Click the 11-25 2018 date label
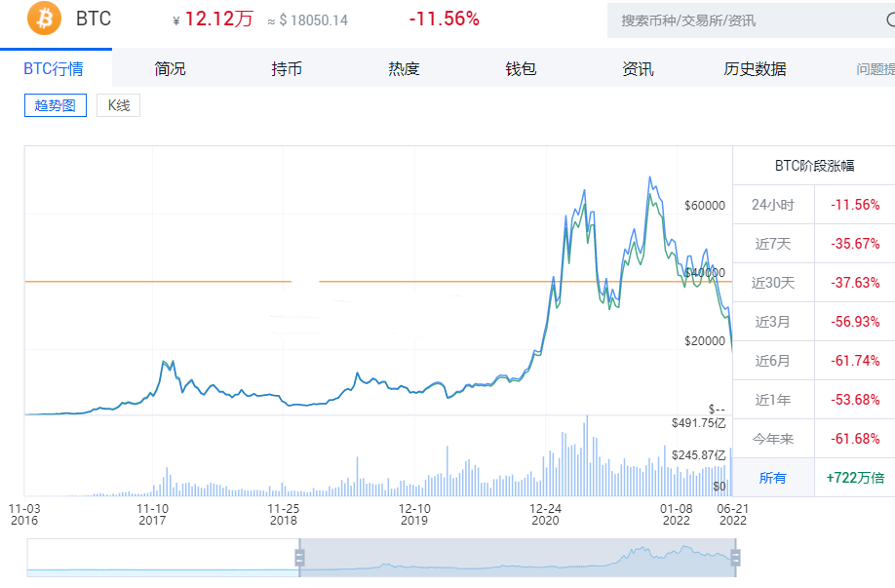The image size is (895, 588). pos(284,514)
